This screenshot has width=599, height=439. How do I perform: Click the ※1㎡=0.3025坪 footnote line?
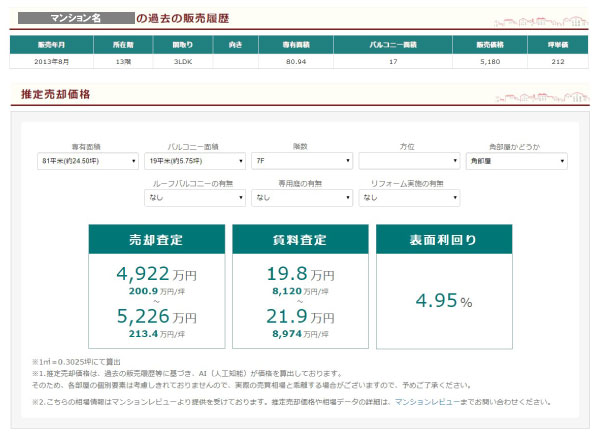click(x=76, y=361)
